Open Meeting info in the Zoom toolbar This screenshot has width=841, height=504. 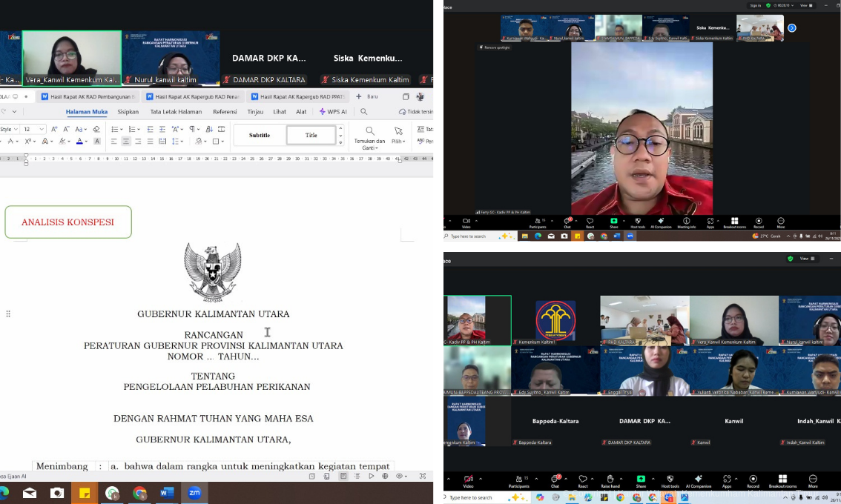click(x=686, y=222)
